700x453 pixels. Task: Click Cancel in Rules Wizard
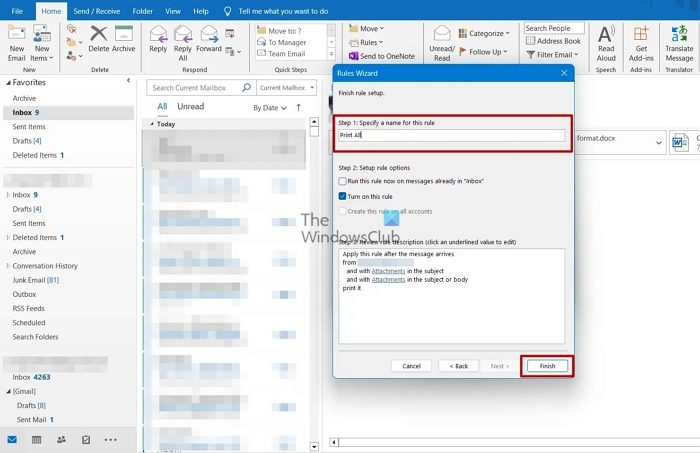(411, 366)
